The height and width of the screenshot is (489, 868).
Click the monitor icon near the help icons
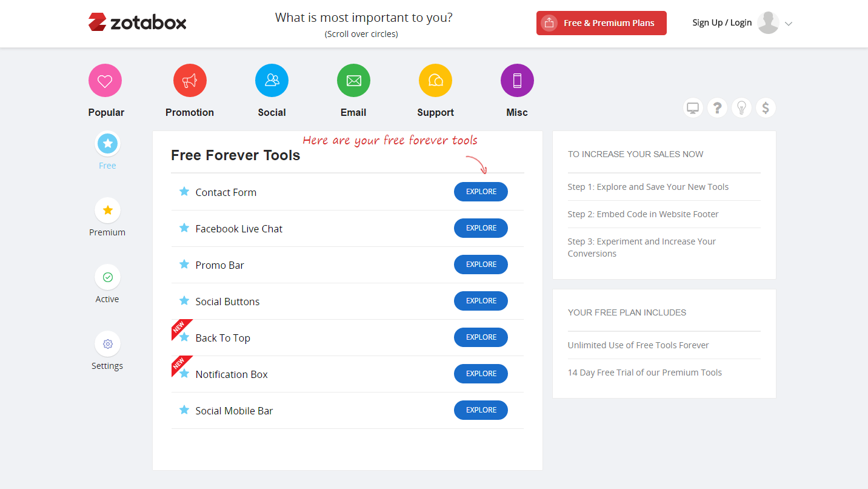point(693,108)
